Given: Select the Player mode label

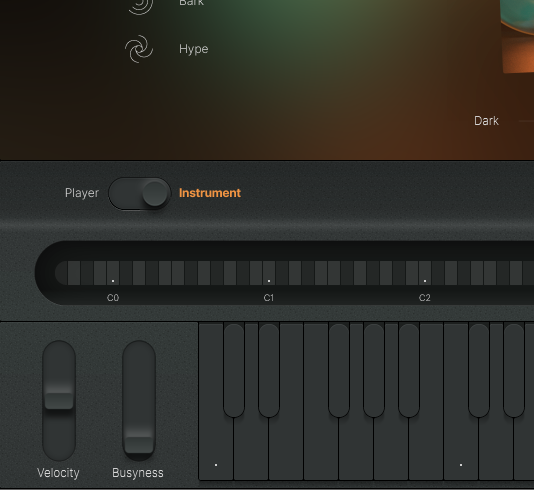Looking at the screenshot, I should pos(82,193).
